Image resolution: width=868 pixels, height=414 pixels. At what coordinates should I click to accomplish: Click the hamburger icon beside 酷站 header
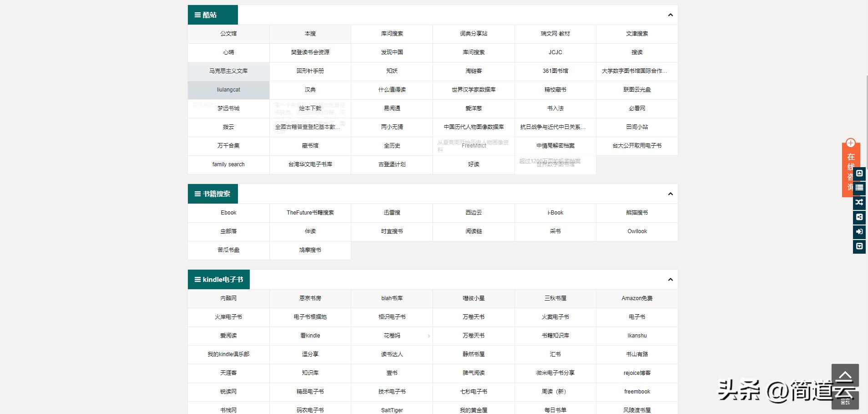tap(197, 14)
